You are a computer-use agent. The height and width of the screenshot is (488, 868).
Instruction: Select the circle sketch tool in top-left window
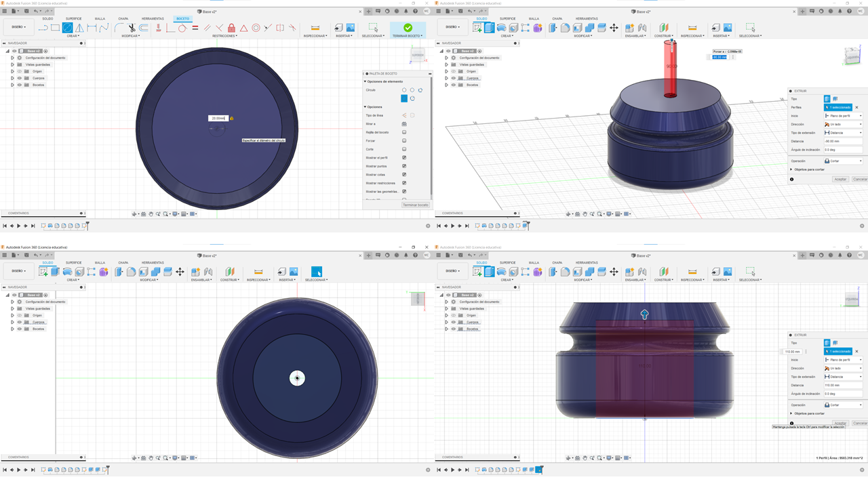tap(67, 28)
